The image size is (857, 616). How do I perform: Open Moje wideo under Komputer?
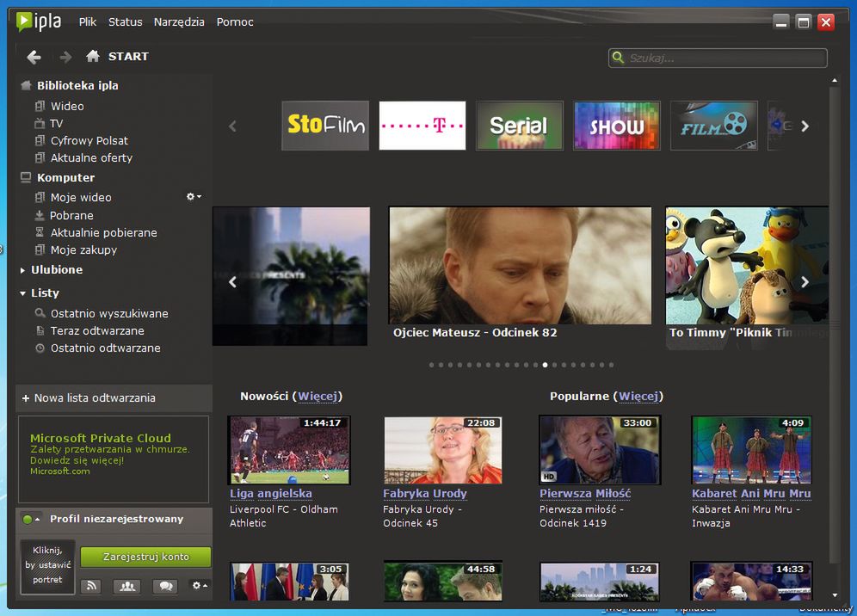[81, 197]
